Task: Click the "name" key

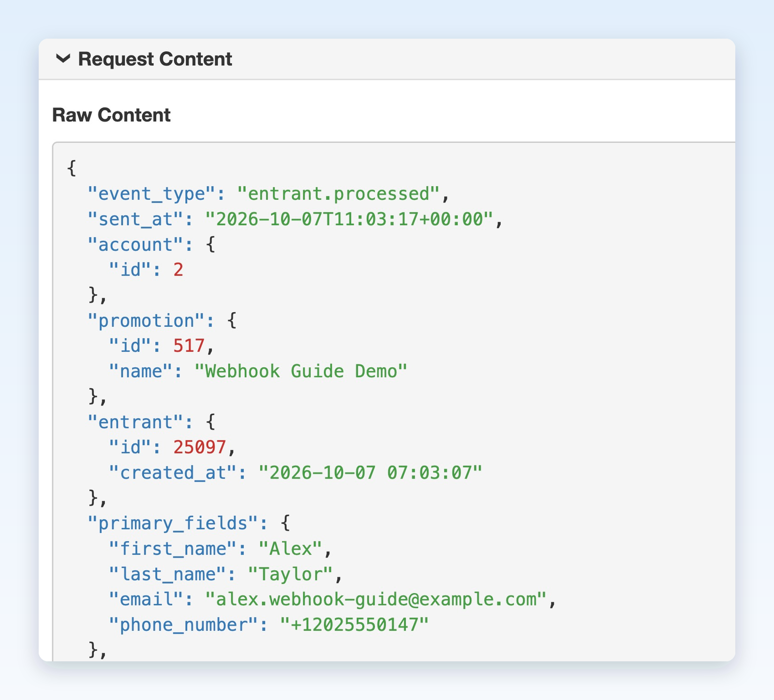Action: tap(140, 371)
